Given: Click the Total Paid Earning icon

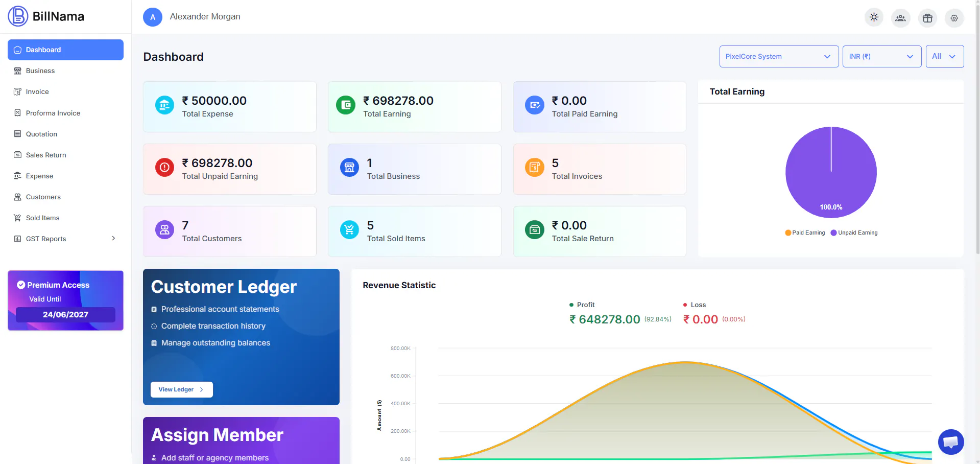Looking at the screenshot, I should pos(535,105).
